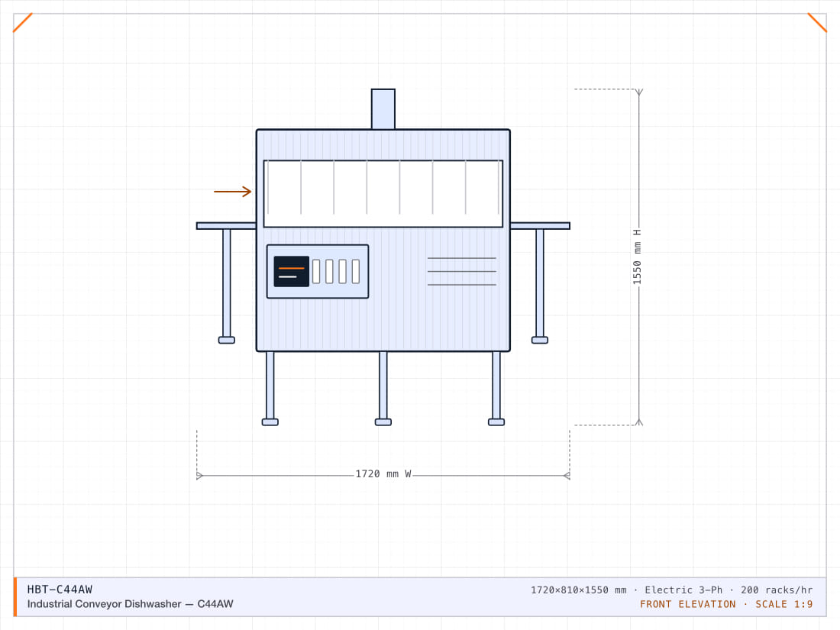Image resolution: width=840 pixels, height=630 pixels.
Task: Select the 'FRONT ELEVATION' view label
Action: point(688,604)
